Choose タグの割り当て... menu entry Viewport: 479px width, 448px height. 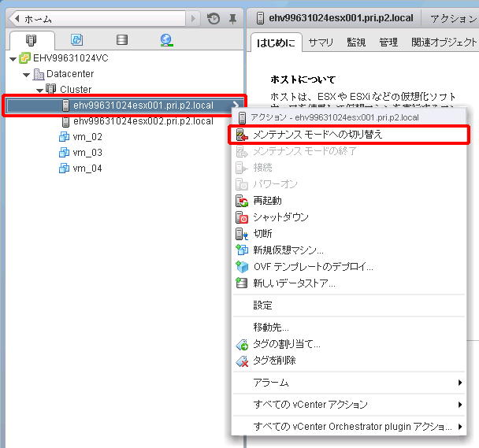pos(287,344)
